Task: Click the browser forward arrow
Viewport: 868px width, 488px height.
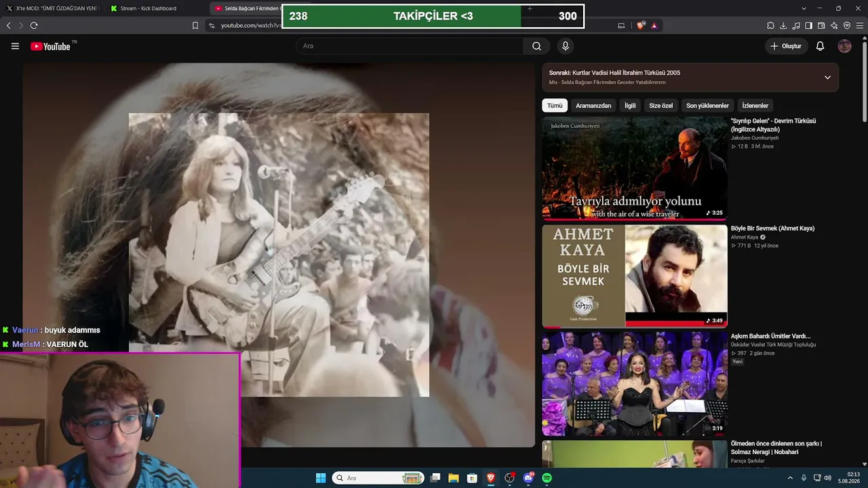Action: point(21,26)
